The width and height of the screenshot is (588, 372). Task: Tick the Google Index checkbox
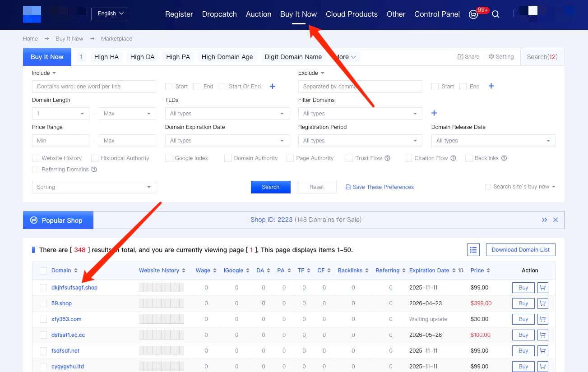[x=169, y=158]
